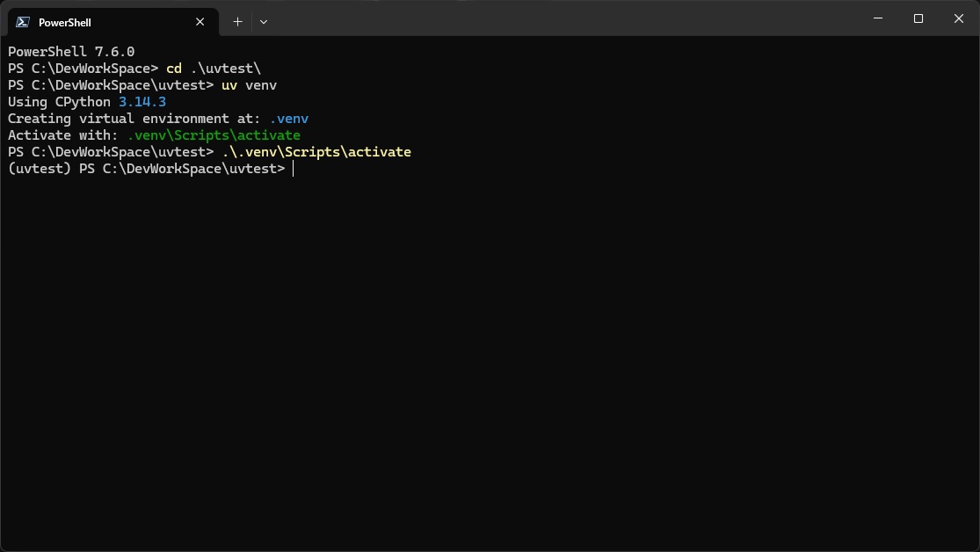Image resolution: width=980 pixels, height=552 pixels.
Task: Click the 'cd .\uvtest\' command text
Action: coord(214,69)
